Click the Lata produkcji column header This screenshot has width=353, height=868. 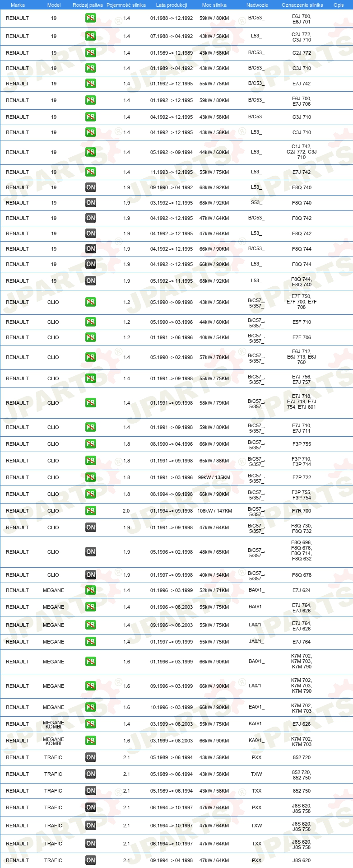[x=172, y=5]
